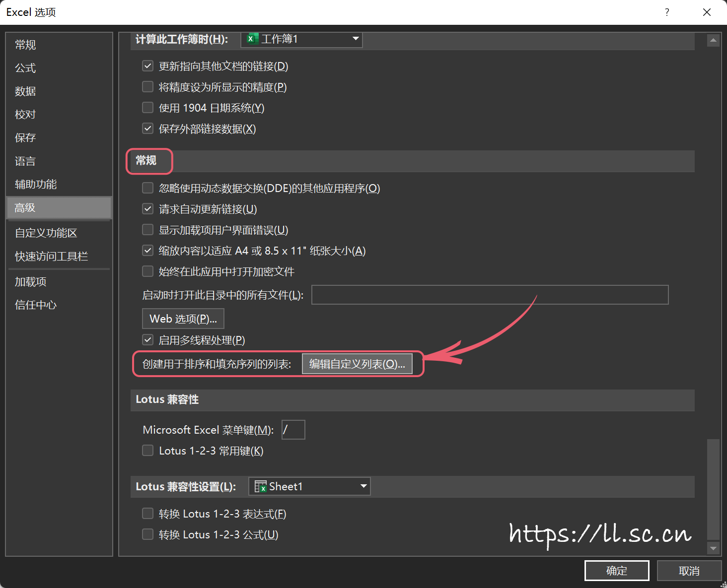Enable Lotus 1-2-3 常用键 checkbox
Image resolution: width=727 pixels, height=588 pixels.
(148, 451)
